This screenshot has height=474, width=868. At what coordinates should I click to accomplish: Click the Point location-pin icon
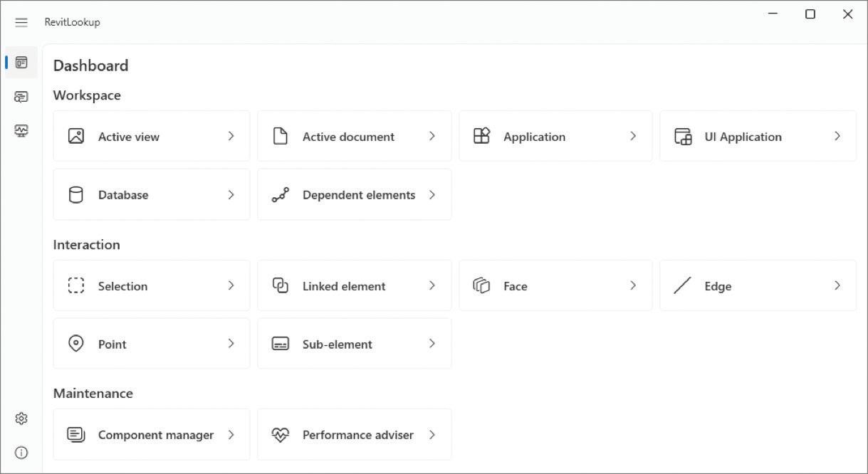pyautogui.click(x=76, y=344)
